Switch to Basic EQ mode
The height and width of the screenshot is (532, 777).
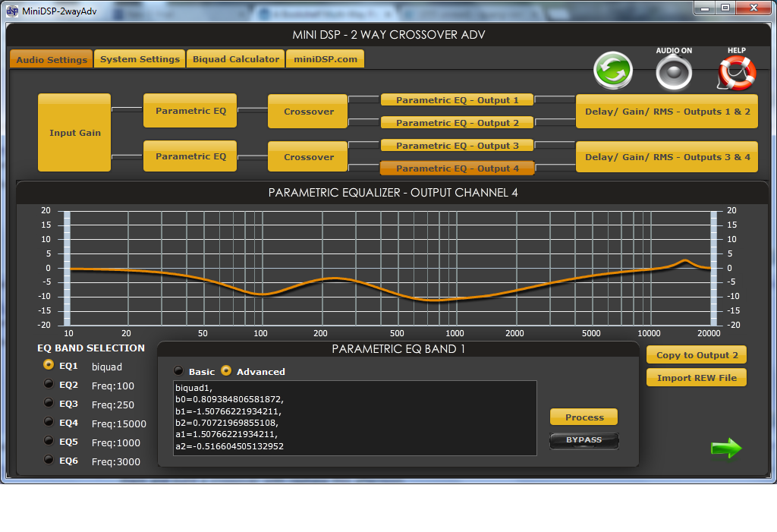178,371
